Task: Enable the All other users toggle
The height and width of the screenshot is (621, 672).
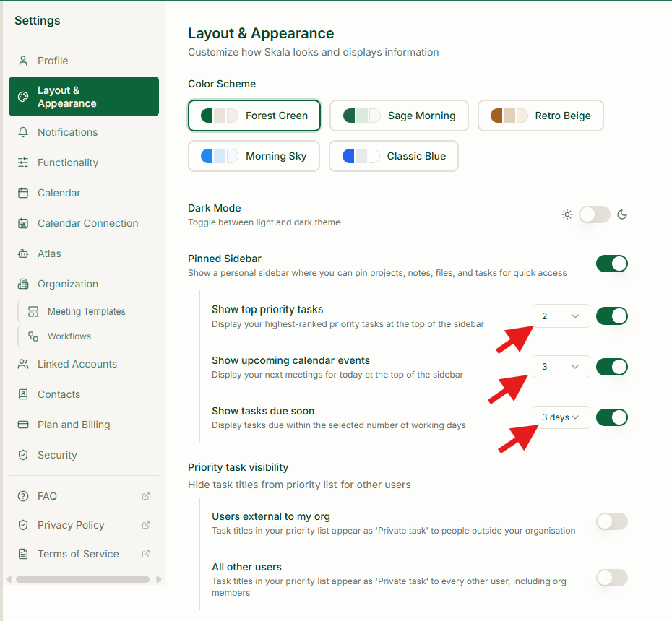Action: point(611,578)
